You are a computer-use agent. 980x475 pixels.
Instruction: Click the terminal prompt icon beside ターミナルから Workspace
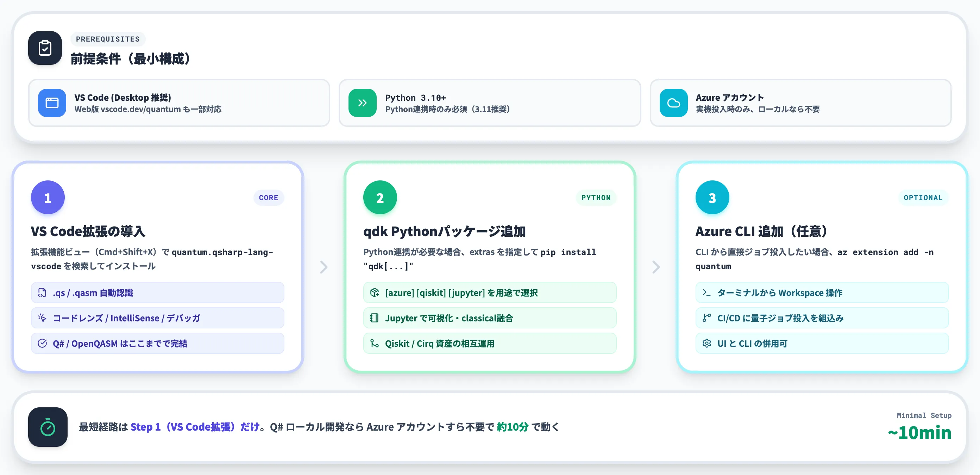706,292
